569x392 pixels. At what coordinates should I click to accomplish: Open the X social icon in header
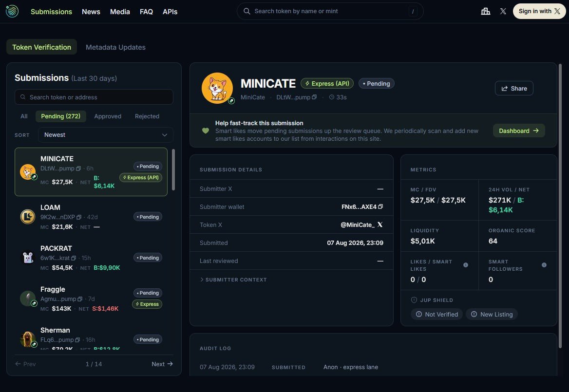[x=503, y=11]
